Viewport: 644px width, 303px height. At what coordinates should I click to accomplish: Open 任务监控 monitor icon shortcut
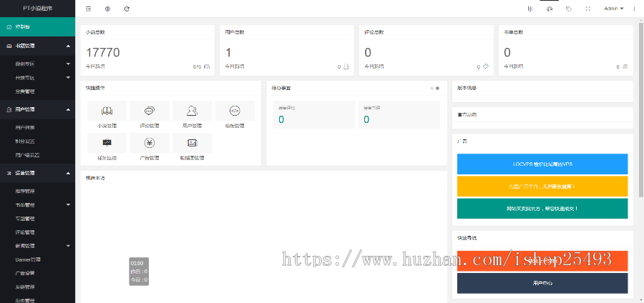[107, 143]
